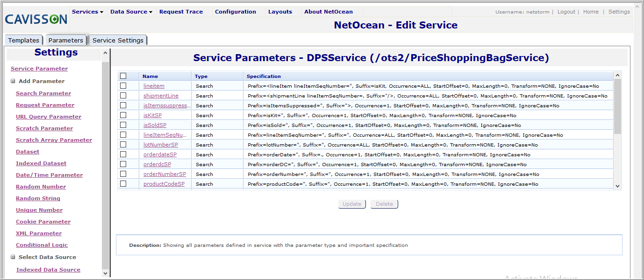Click the parameter table scroll-down arrow
This screenshot has width=644, height=280.
click(x=617, y=186)
